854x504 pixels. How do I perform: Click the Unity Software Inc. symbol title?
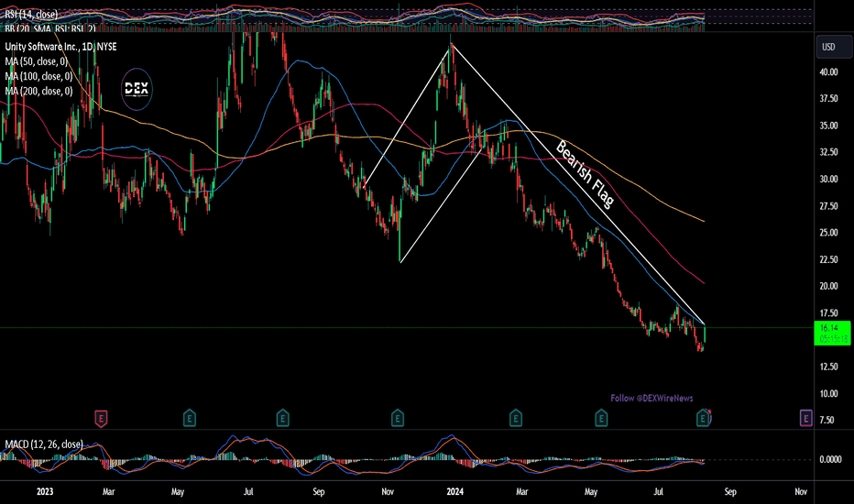(x=61, y=47)
